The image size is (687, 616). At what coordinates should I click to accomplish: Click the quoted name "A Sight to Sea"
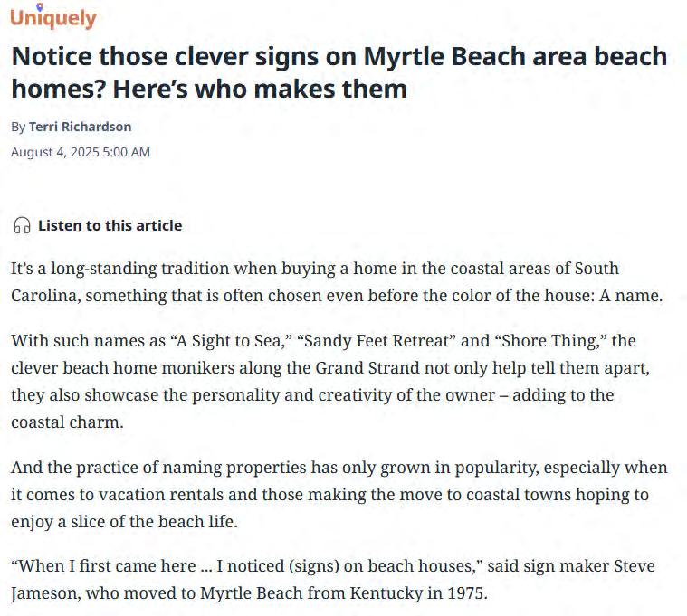[x=231, y=341]
